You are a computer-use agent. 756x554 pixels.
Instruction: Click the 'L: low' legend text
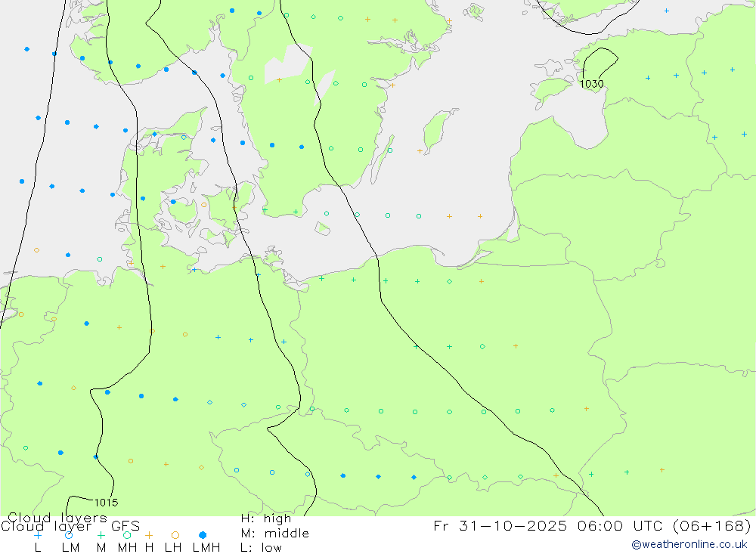pyautogui.click(x=261, y=548)
